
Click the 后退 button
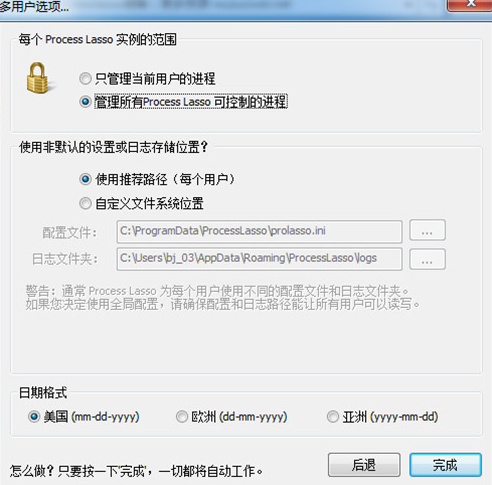click(x=364, y=465)
